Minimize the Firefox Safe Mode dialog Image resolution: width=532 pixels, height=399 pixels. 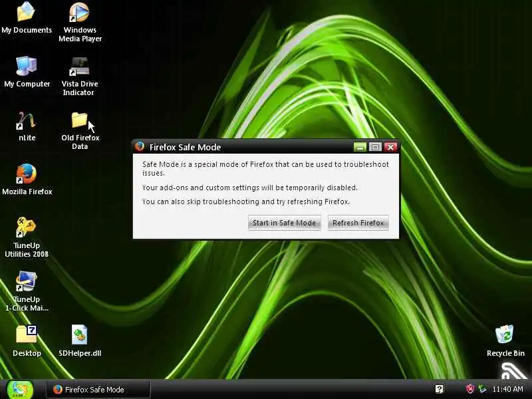point(360,147)
